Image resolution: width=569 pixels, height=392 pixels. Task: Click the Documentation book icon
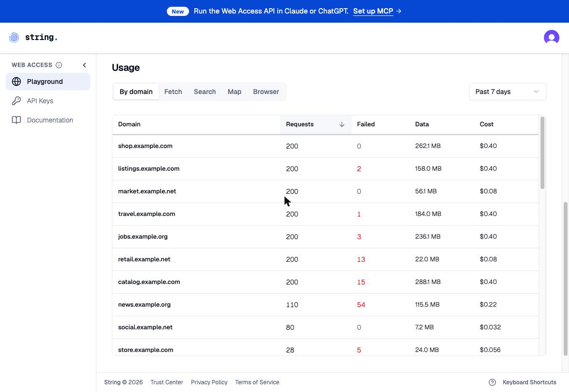coord(16,120)
